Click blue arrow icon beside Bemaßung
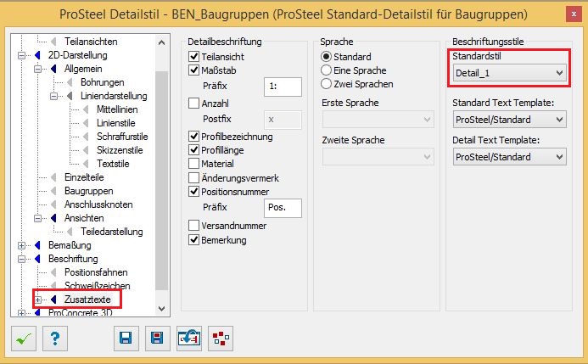The width and height of the screenshot is (588, 364). click(37, 245)
